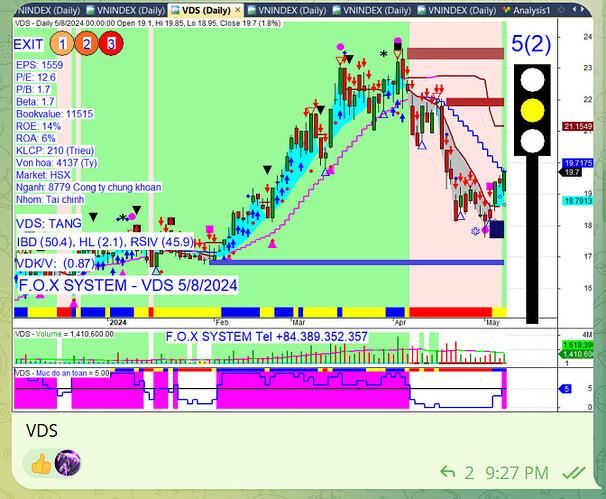Click the Beta: 1.7 value
Screen dimensions: 606x499
pyautogui.click(x=35, y=102)
